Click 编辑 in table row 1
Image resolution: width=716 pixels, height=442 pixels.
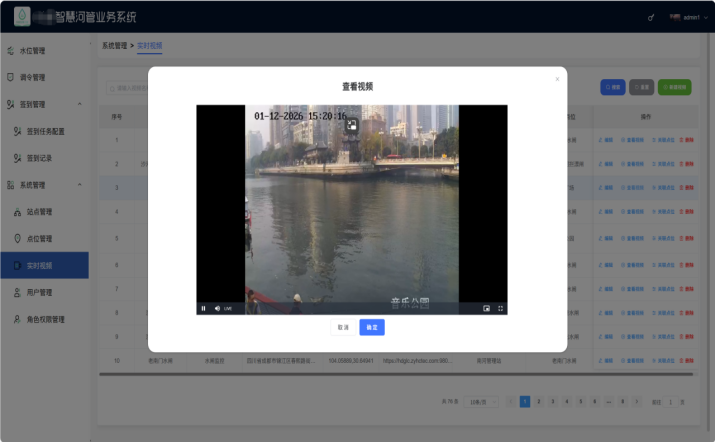(605, 140)
